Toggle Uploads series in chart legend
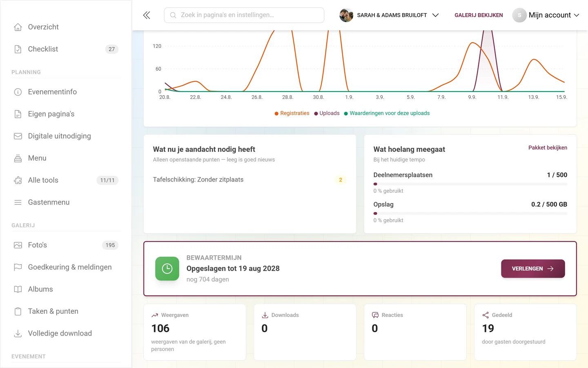The height and width of the screenshot is (368, 588). (327, 113)
